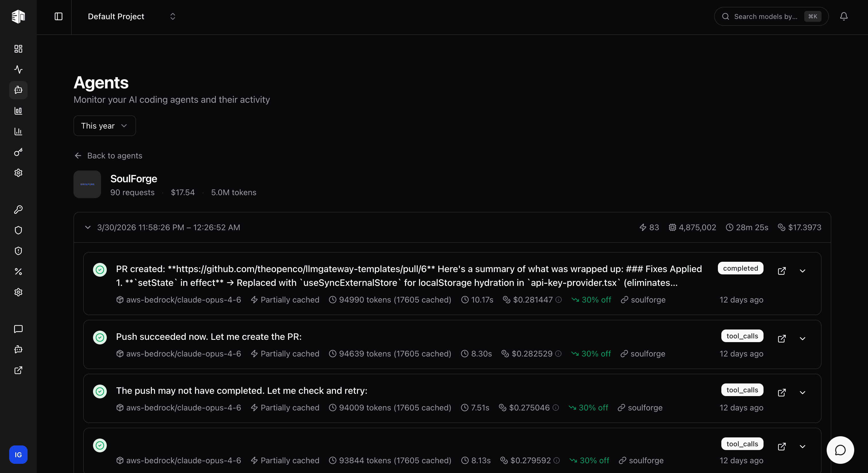Select the highlighted Agents bot icon
Screen dimensions: 868x473
18,90
